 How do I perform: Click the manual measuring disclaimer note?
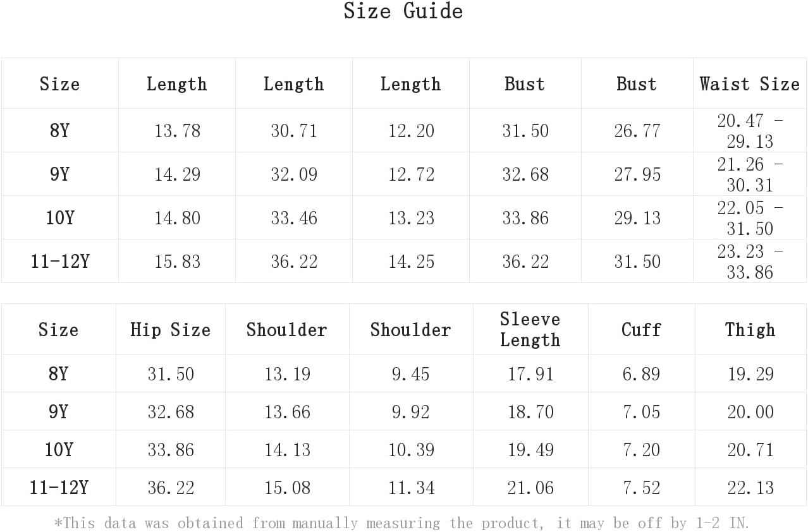click(402, 523)
